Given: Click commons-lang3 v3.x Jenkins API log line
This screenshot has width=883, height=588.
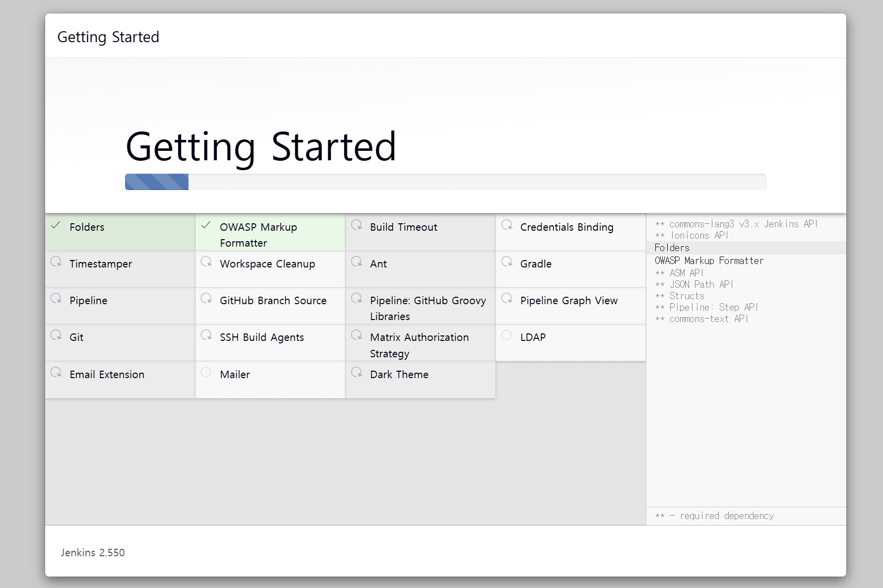Looking at the screenshot, I should point(736,224).
